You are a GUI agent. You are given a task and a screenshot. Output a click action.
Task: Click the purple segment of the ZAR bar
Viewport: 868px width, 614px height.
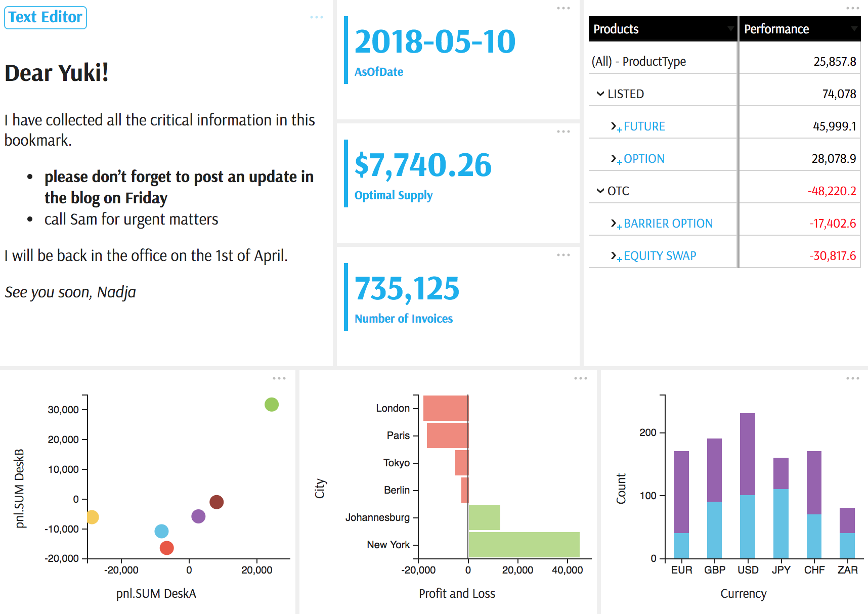[847, 520]
